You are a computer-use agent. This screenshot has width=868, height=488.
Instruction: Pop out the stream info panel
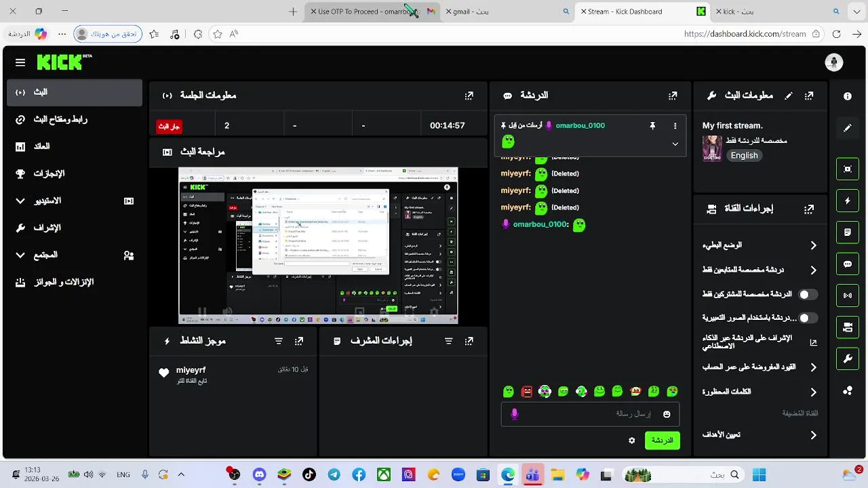[x=809, y=96]
